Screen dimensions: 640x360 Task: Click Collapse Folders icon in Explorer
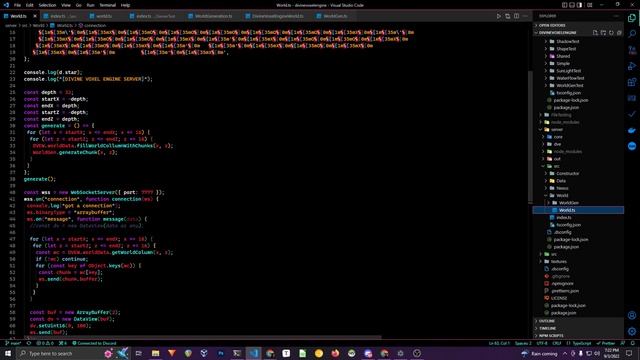pyautogui.click(x=619, y=33)
